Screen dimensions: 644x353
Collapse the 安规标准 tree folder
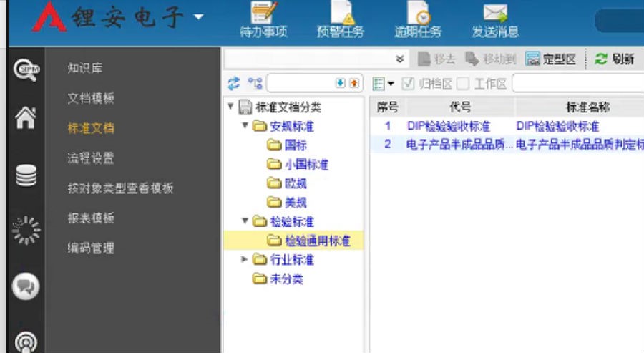[246, 127]
